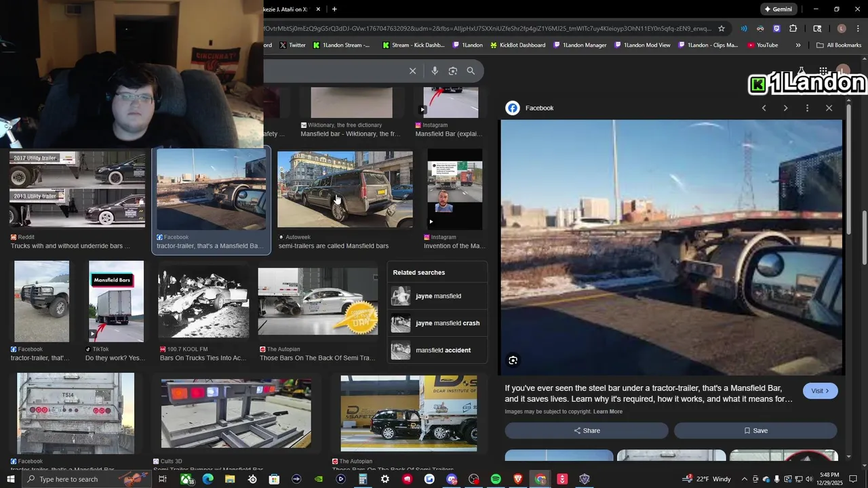Viewport: 868px width, 488px height.
Task: Launch Spotify from the taskbar
Action: pyautogui.click(x=496, y=479)
